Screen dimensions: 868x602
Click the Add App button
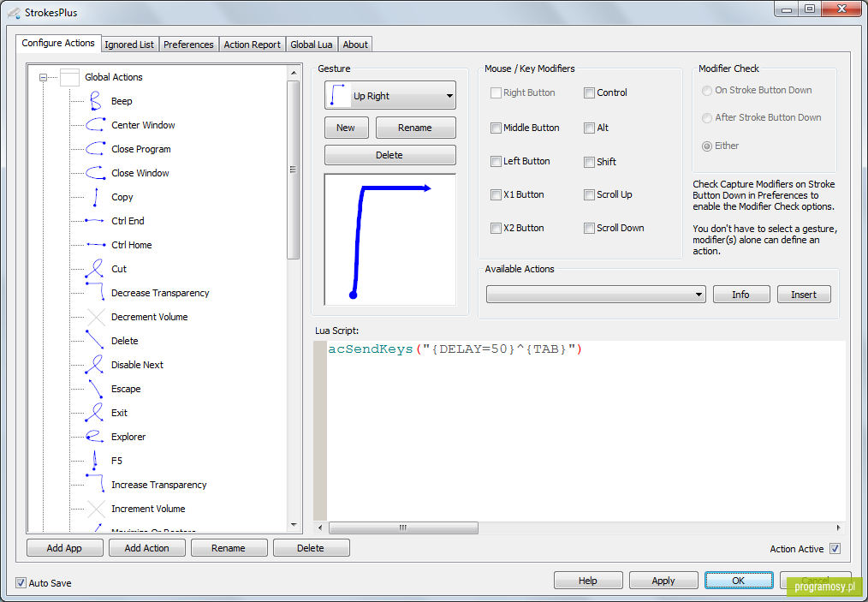(x=64, y=548)
